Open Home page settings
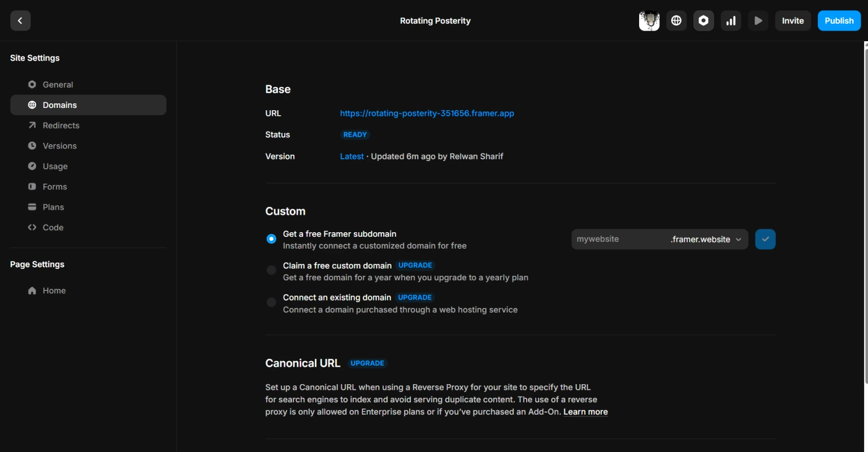The width and height of the screenshot is (868, 452). click(x=88, y=290)
